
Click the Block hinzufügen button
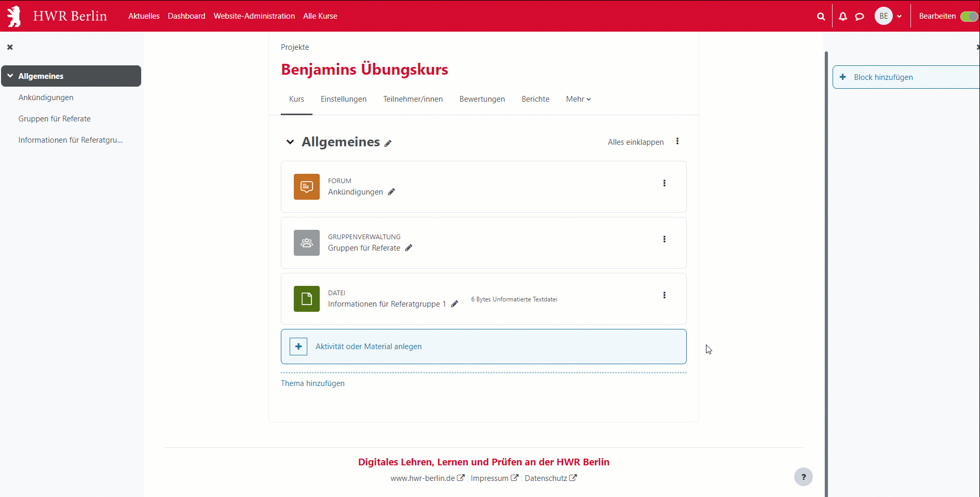point(883,77)
